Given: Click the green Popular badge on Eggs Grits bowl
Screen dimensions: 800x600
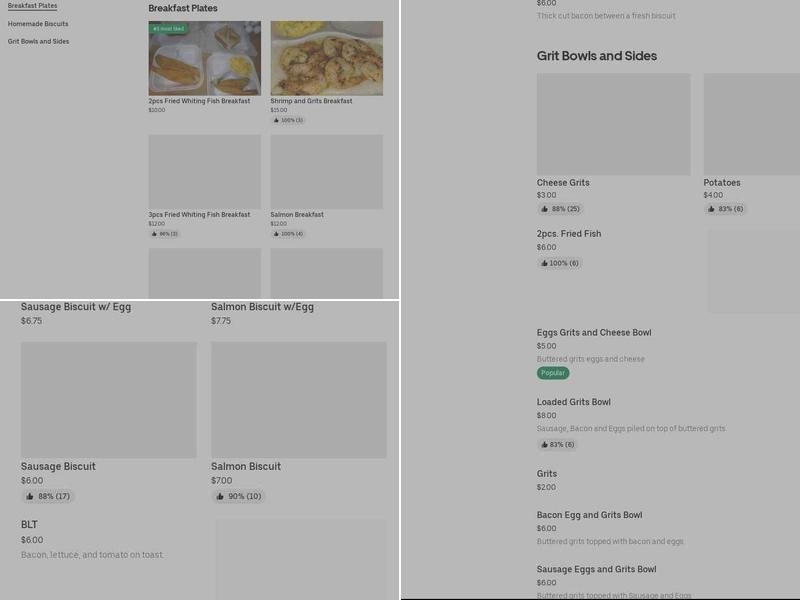Looking at the screenshot, I should pyautogui.click(x=552, y=371).
